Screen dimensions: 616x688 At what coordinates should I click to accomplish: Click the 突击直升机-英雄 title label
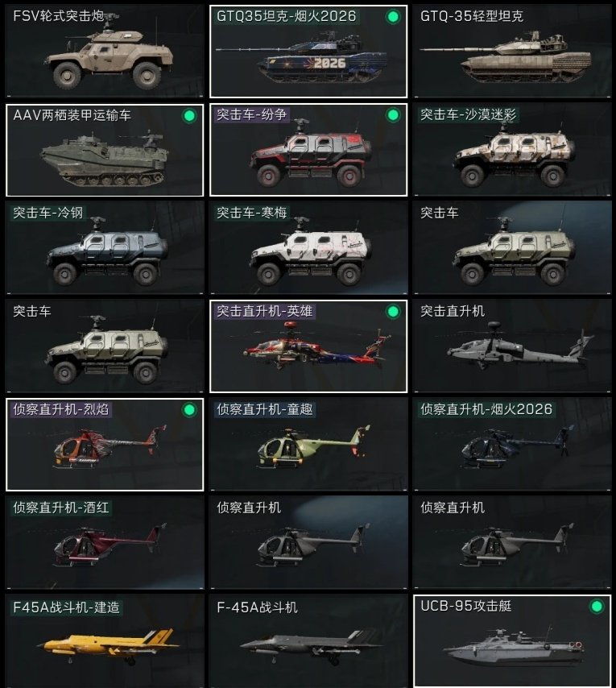tap(264, 311)
